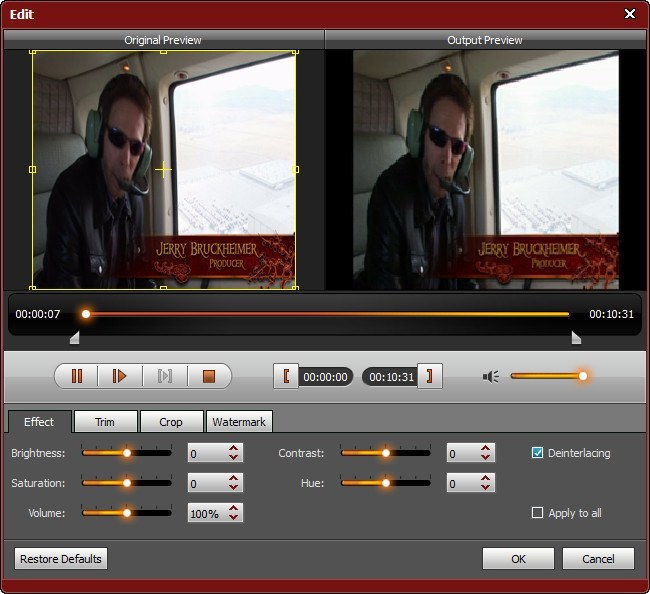The image size is (650, 594).
Task: Click the timeline playhead knob
Action: [x=86, y=314]
